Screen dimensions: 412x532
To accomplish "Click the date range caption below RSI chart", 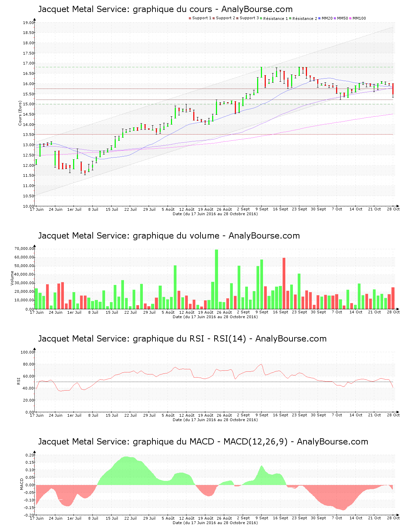I will (x=215, y=420).
